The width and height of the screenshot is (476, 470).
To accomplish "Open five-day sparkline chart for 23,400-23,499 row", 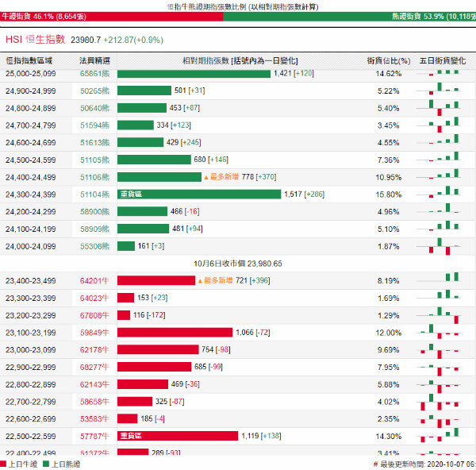I will pos(439,278).
